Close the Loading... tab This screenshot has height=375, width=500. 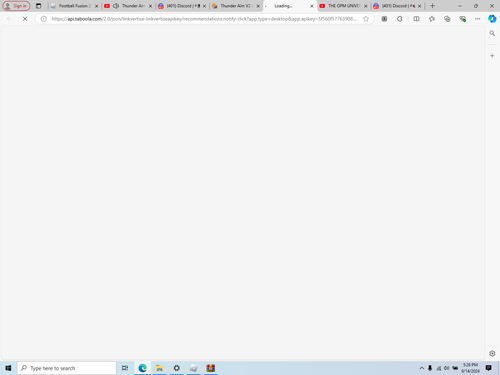coord(312,6)
